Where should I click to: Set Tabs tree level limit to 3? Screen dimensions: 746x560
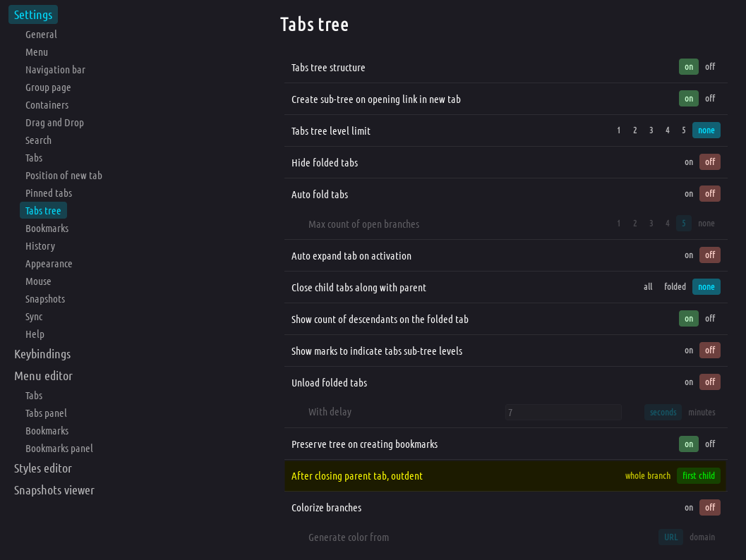pos(651,130)
